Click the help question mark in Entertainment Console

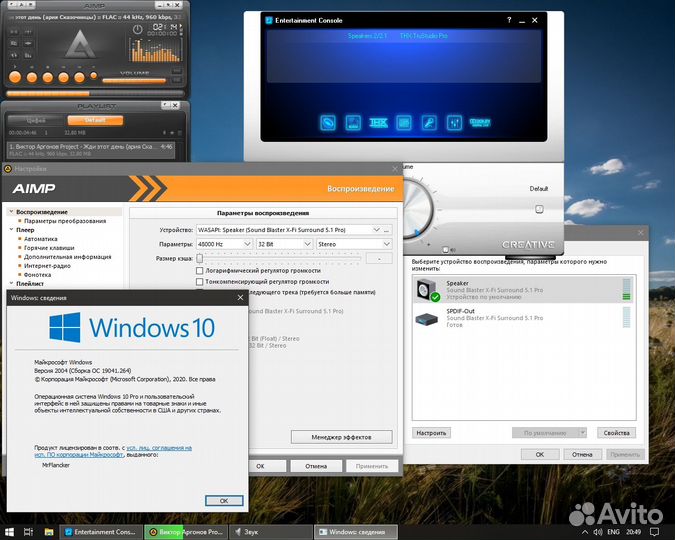509,20
